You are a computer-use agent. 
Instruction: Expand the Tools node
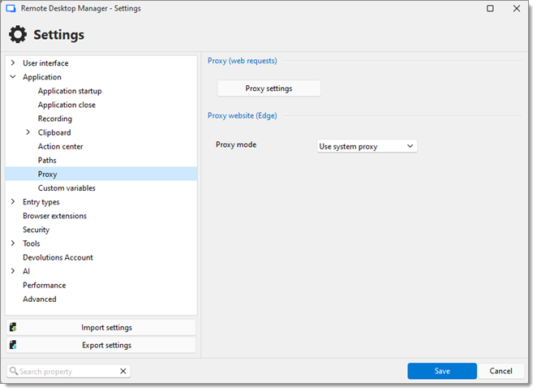pos(13,243)
